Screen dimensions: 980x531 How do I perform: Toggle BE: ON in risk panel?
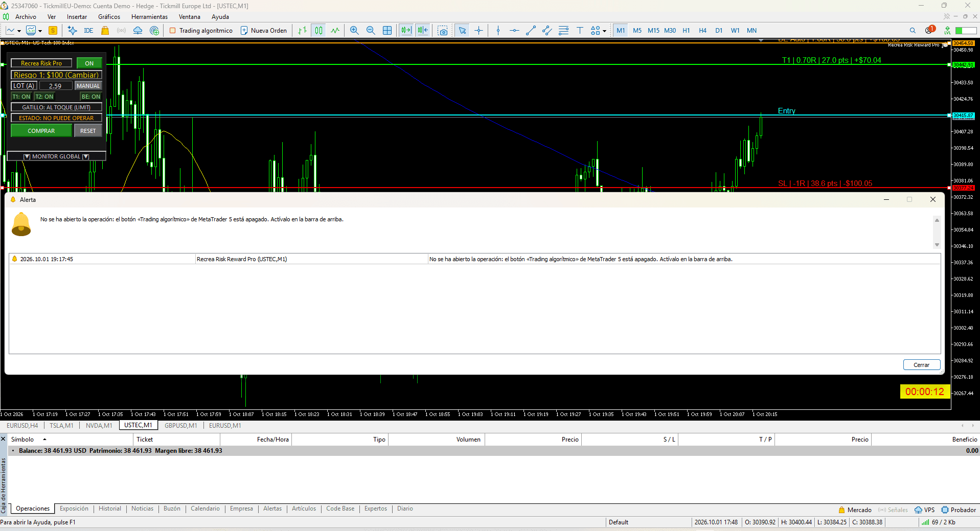[x=91, y=97]
